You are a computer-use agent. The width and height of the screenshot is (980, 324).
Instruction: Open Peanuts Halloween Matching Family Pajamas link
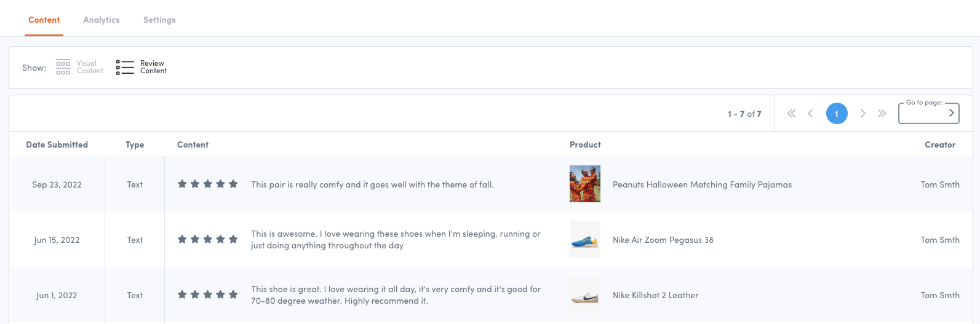(702, 184)
